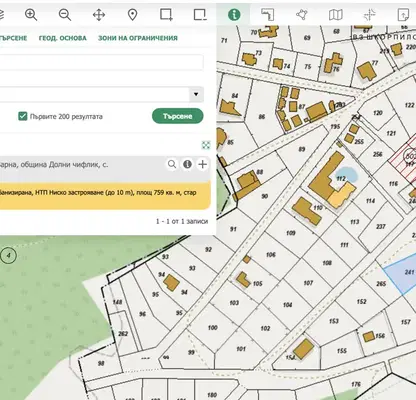Select the polygon draw tool in toolbar
416x400 pixels.
click(302, 15)
